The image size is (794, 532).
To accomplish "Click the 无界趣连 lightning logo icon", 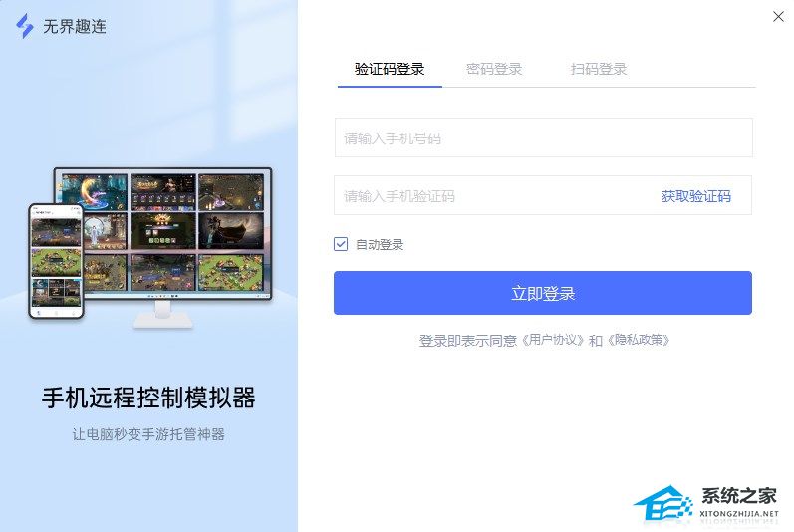I will tap(24, 26).
